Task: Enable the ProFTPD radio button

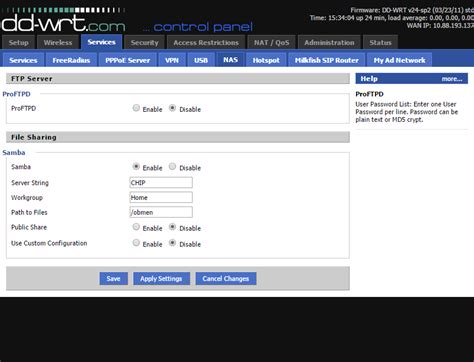Action: tap(136, 108)
